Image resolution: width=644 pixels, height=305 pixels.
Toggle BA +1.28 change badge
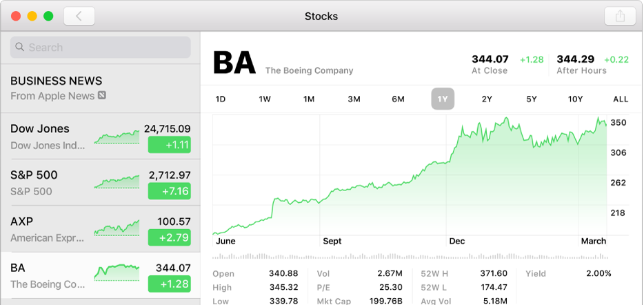(x=169, y=284)
